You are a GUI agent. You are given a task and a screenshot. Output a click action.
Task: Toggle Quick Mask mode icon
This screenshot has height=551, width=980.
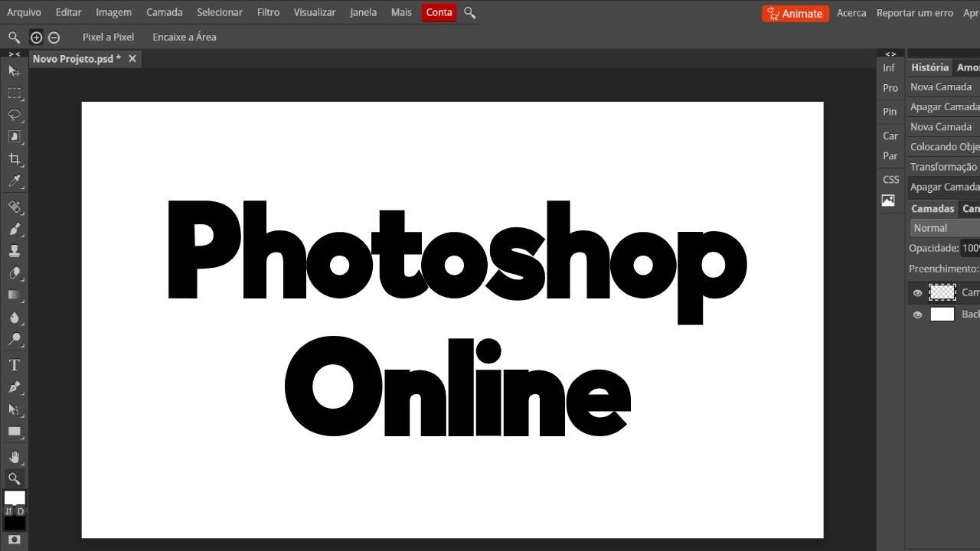[14, 540]
